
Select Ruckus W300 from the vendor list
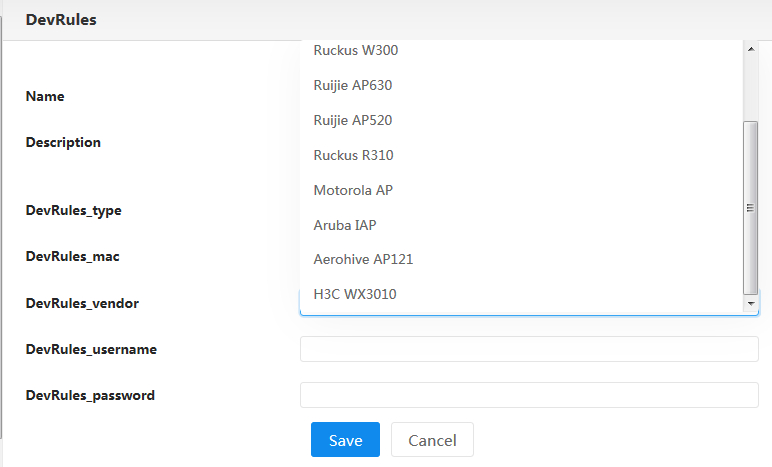coord(521,50)
